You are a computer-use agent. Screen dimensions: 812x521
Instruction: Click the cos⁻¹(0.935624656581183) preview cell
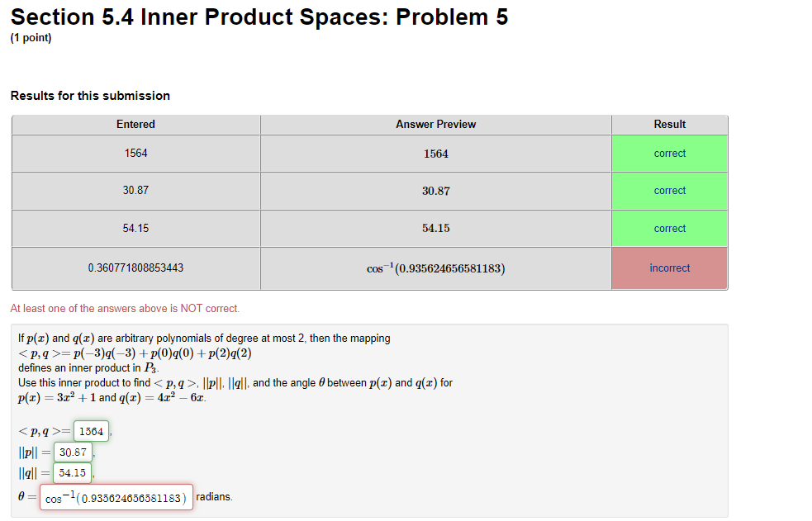435,268
